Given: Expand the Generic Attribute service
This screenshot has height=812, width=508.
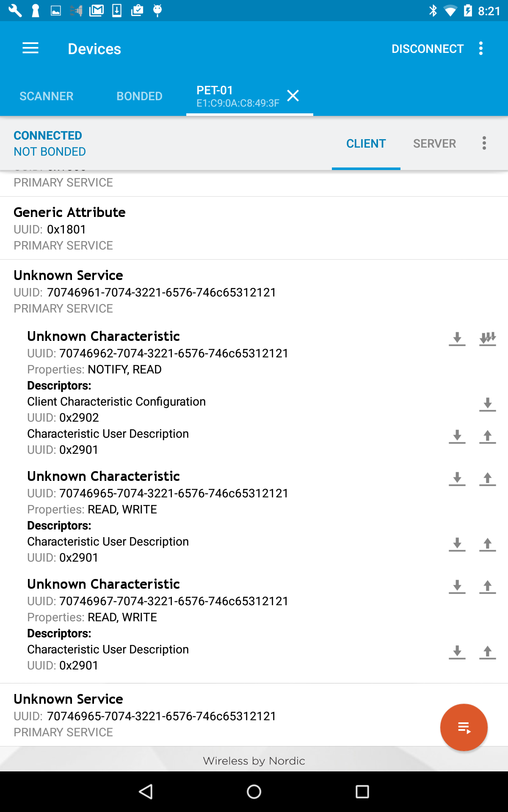Looking at the screenshot, I should point(254,228).
